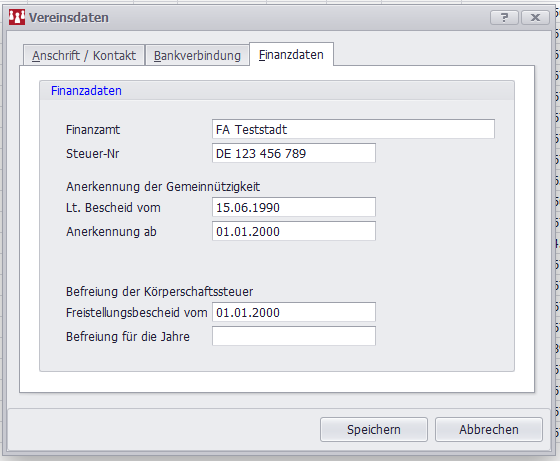The height and width of the screenshot is (461, 560).
Task: Click the Freistellungsbescheid vom date field
Action: click(x=294, y=312)
